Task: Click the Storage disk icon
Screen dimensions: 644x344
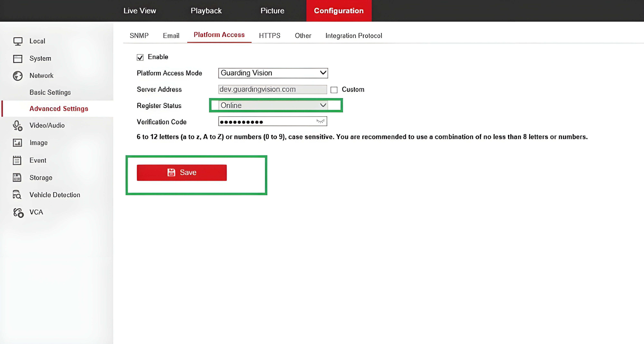Action: coord(17,177)
